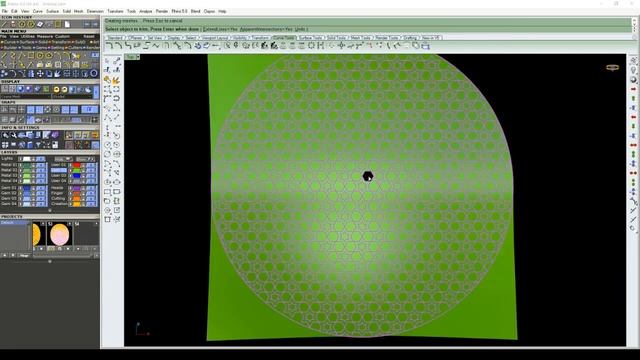Select the Finger layer name
Screen dimensions: 640x360
click(58, 193)
